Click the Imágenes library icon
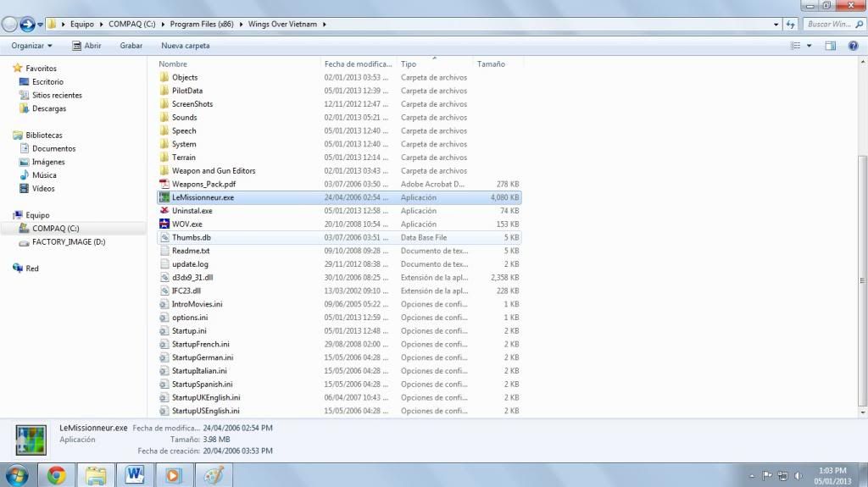Image resolution: width=868 pixels, height=487 pixels. tap(24, 162)
